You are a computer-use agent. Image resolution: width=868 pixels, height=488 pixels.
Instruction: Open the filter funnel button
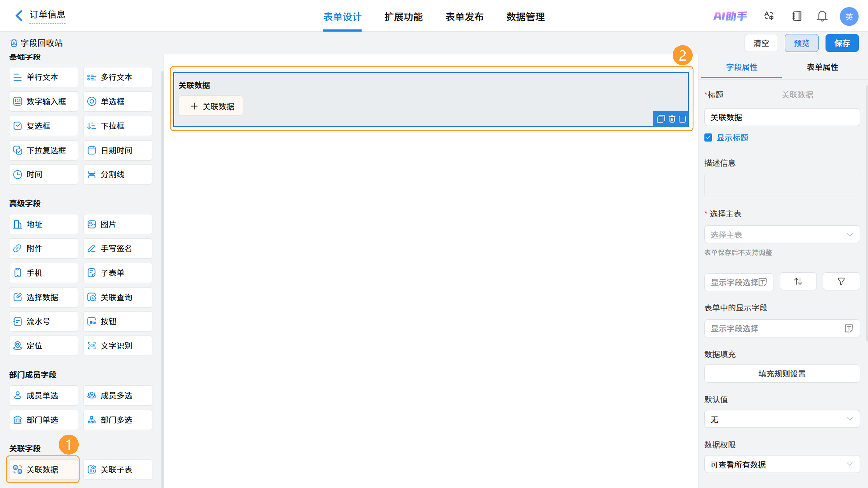tap(841, 281)
